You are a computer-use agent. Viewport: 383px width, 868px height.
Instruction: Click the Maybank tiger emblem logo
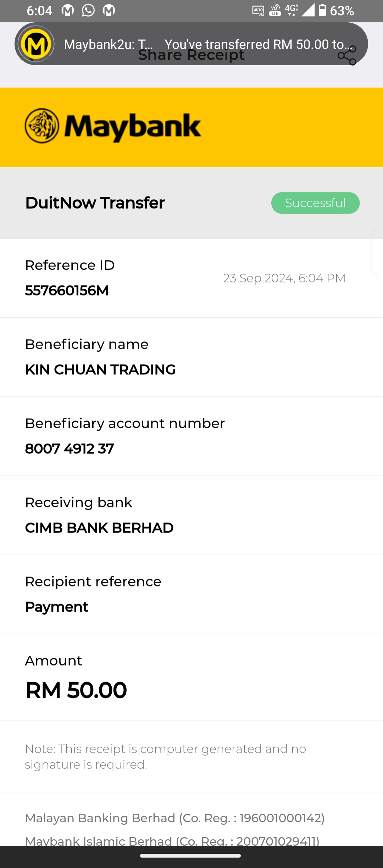tap(42, 126)
